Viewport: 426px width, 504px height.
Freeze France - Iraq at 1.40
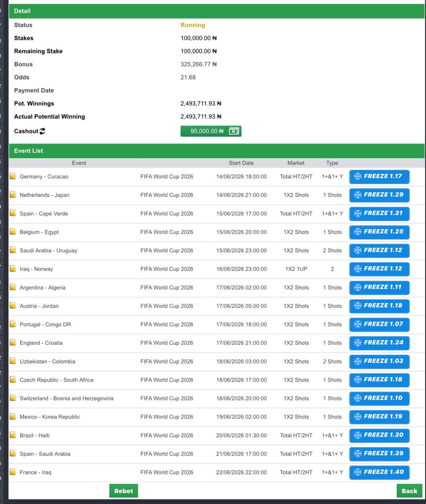click(379, 472)
